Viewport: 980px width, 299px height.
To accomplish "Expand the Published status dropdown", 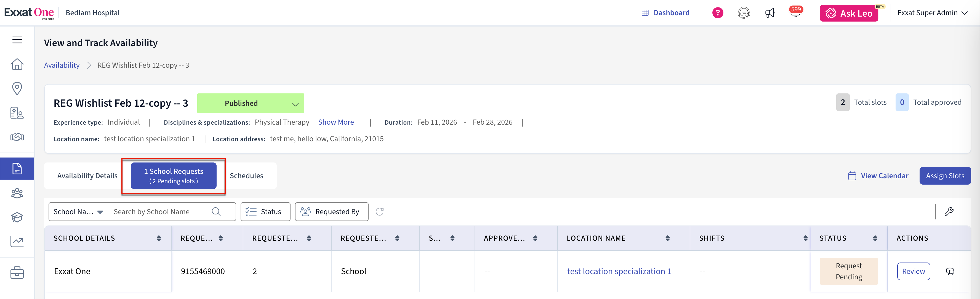I will tap(295, 104).
